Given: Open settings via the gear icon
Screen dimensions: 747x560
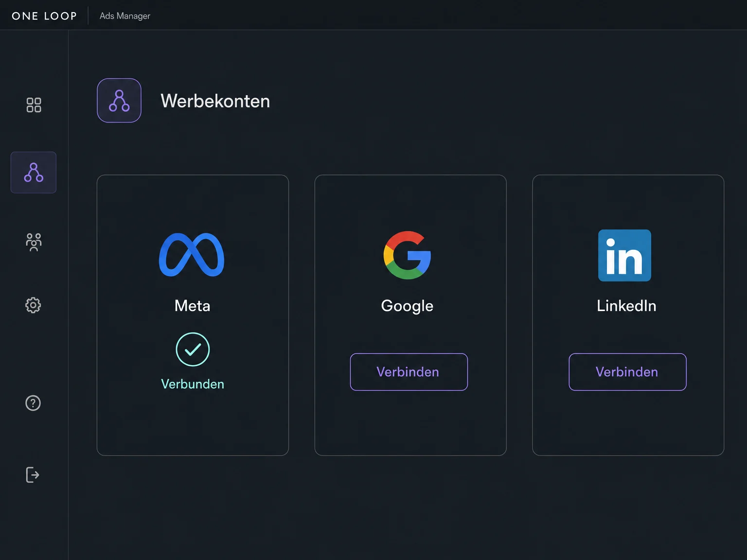Looking at the screenshot, I should pos(33,305).
